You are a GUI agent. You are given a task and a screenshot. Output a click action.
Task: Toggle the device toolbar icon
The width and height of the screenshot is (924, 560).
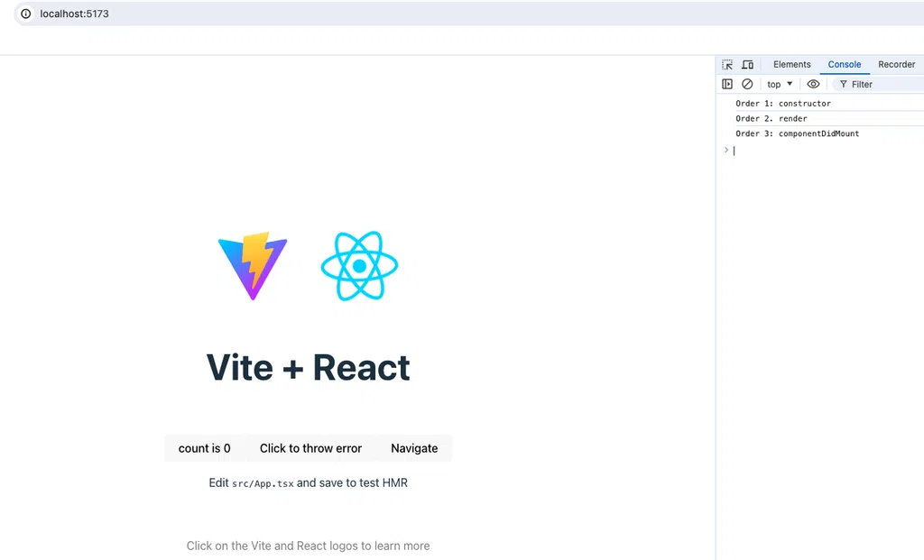(747, 65)
